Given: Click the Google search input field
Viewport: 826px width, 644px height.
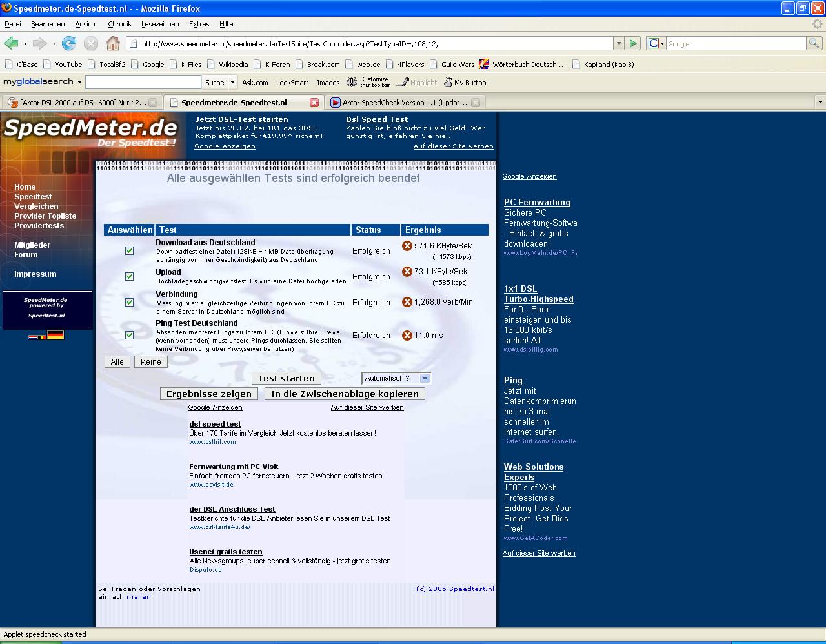Looking at the screenshot, I should click(736, 43).
